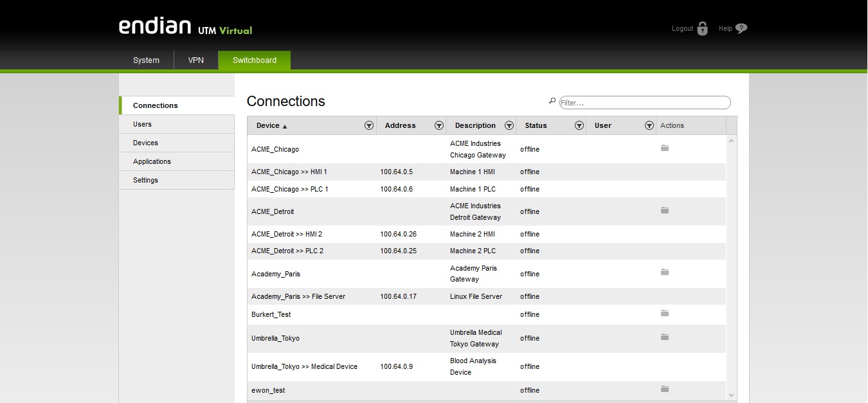Click the table scrollbar down arrow
The image size is (868, 403).
(731, 395)
